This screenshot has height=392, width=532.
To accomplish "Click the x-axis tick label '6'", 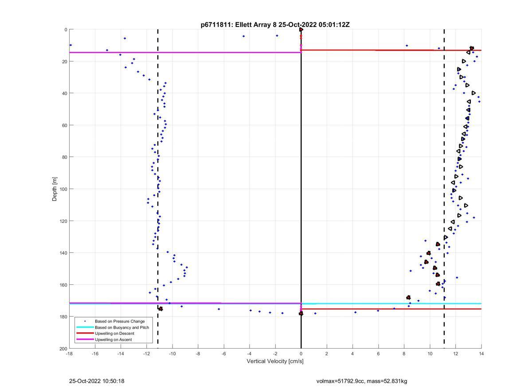I will pos(378,353).
